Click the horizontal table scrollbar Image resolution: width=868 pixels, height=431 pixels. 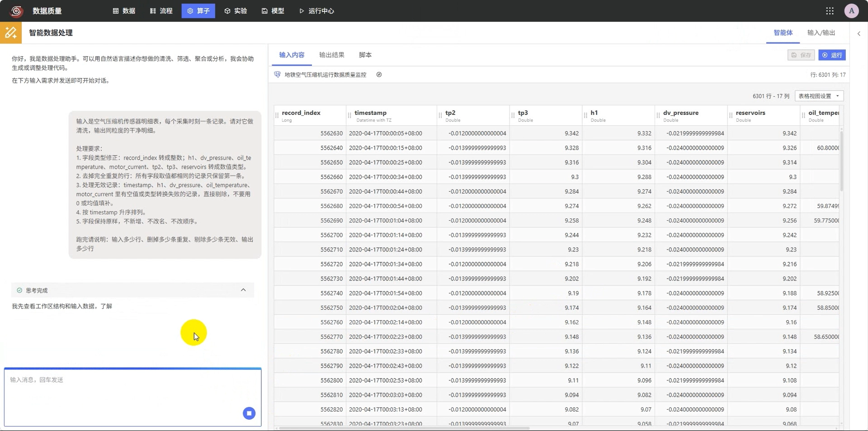click(x=404, y=428)
